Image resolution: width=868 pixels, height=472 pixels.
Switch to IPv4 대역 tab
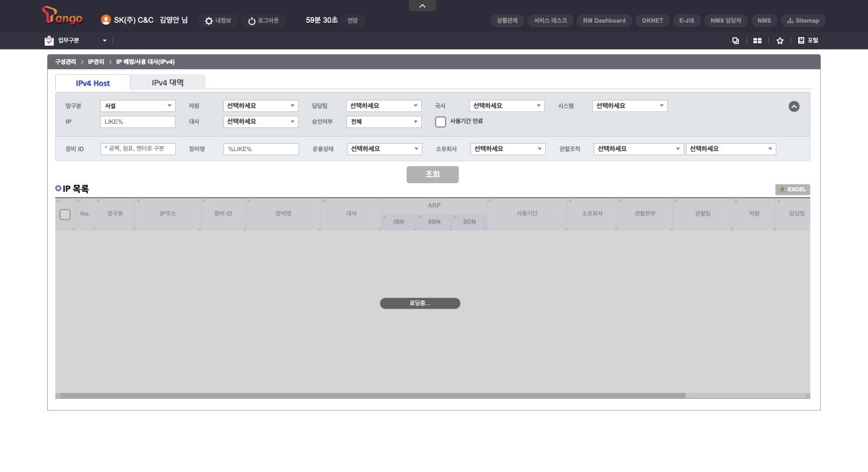coord(168,82)
